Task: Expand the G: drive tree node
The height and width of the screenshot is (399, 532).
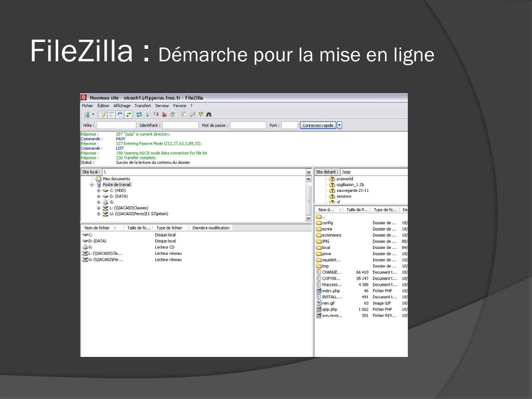Action: 99,202
